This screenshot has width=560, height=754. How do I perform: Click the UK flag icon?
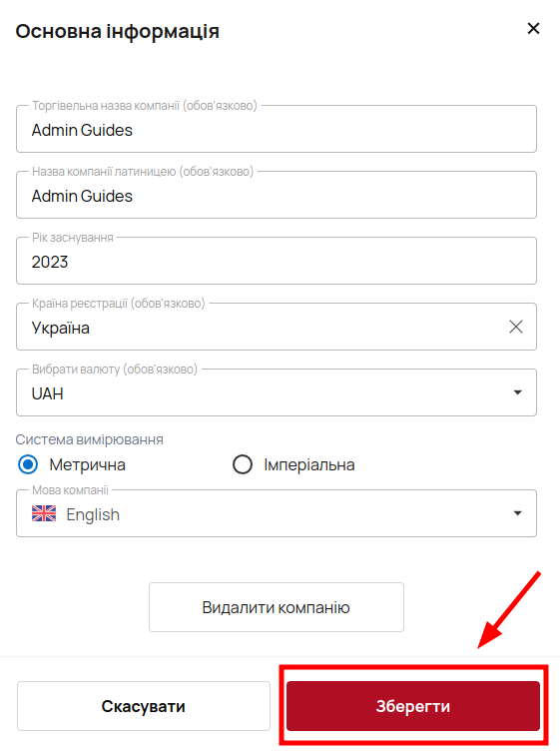tap(44, 513)
